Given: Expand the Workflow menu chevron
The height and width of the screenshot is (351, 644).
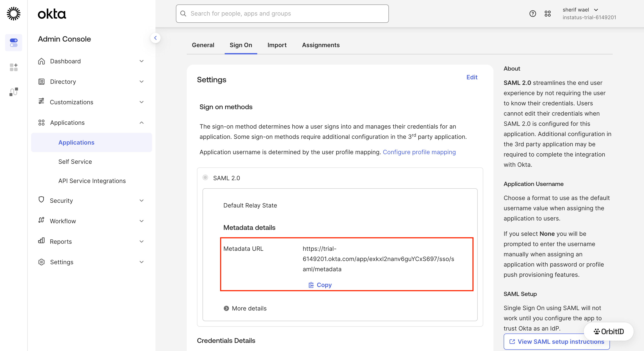Looking at the screenshot, I should click(x=141, y=221).
